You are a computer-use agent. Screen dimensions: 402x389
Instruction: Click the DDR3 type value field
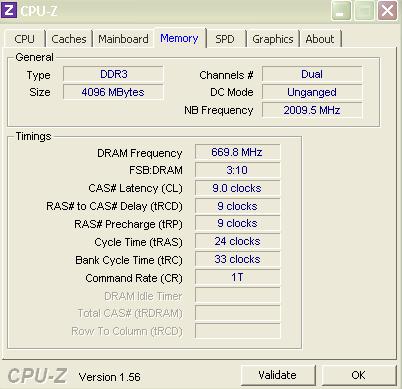point(113,74)
